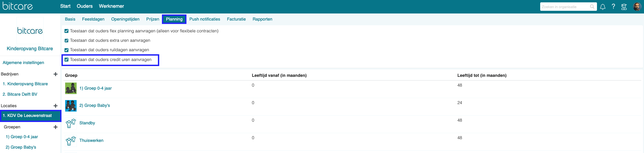Open company 1. Kinderopvang Bitcare

(25, 84)
